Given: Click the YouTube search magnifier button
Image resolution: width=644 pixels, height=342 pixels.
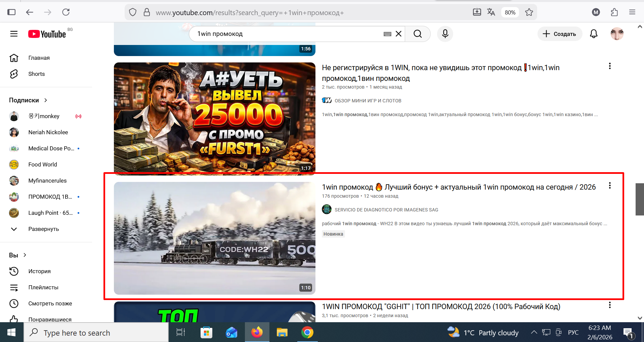Looking at the screenshot, I should [x=418, y=34].
